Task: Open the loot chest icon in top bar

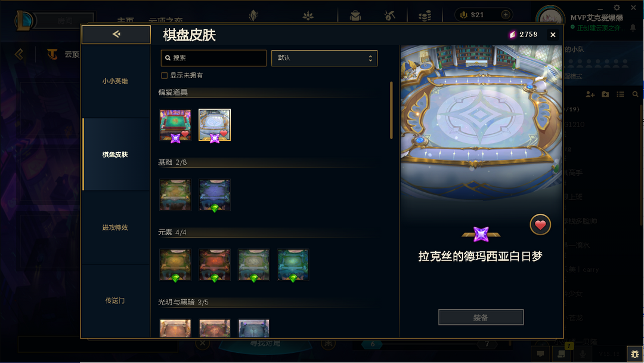Action: coord(355,16)
